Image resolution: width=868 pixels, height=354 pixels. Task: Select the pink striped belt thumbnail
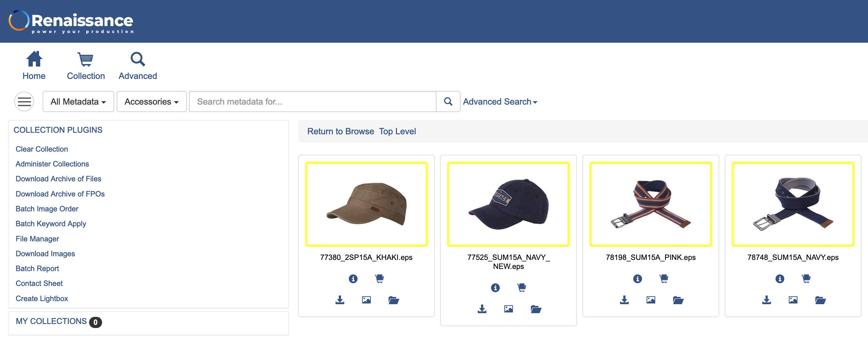click(x=650, y=204)
